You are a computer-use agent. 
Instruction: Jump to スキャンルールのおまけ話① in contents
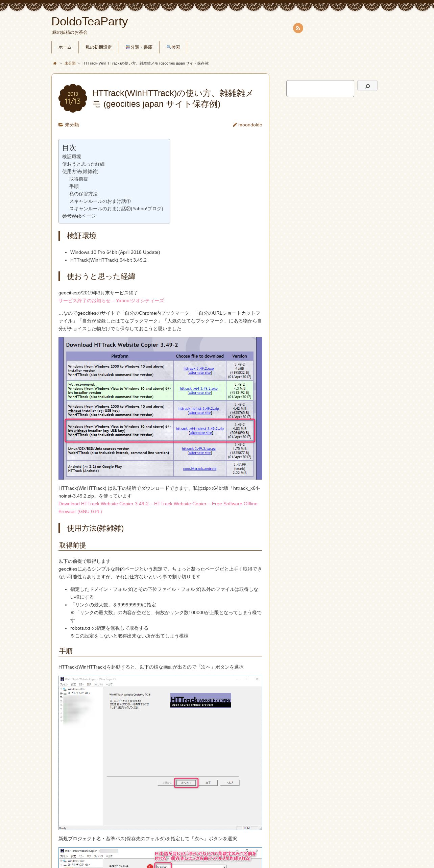(100, 201)
